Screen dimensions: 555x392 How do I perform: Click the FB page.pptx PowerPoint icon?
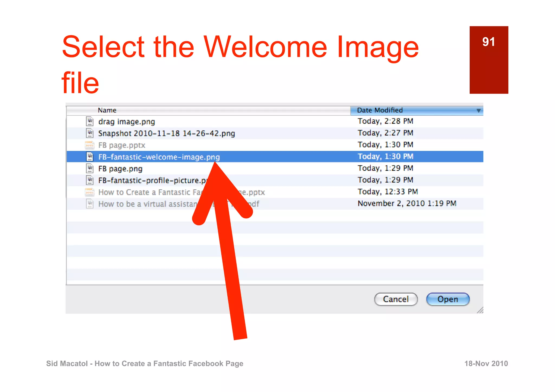90,145
